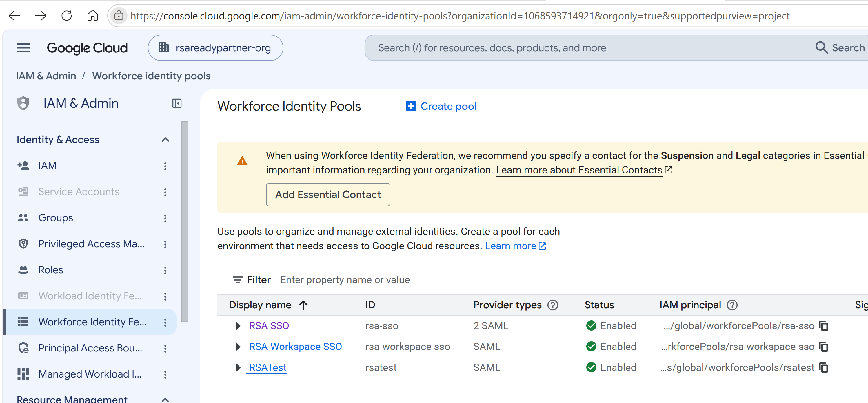Open Learn more about Essential Contacts link
The image size is (868, 403).
pyautogui.click(x=584, y=170)
